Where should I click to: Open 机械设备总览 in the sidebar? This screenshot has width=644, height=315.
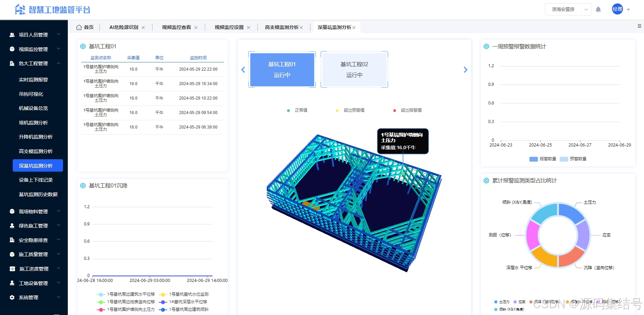pyautogui.click(x=33, y=108)
